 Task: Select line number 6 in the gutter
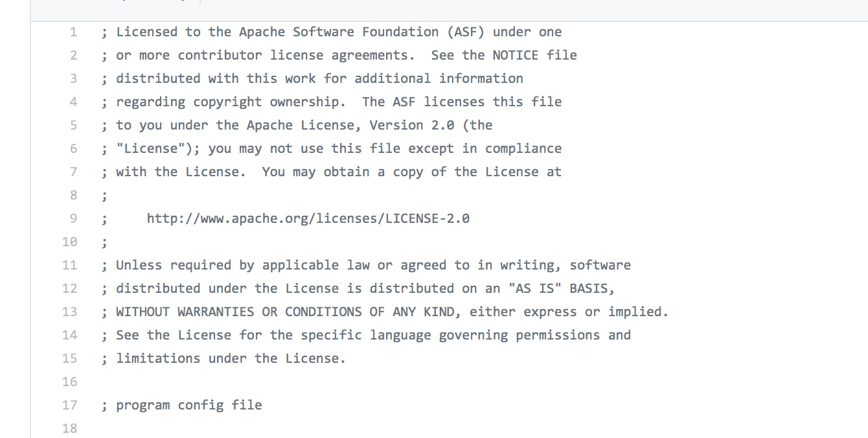[x=73, y=148]
